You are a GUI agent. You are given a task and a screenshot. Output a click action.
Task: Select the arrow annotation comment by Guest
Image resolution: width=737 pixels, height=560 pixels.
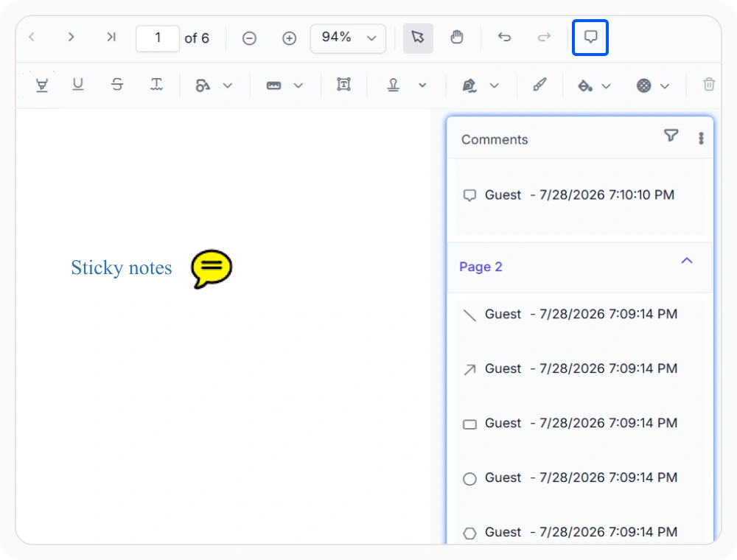tap(580, 369)
